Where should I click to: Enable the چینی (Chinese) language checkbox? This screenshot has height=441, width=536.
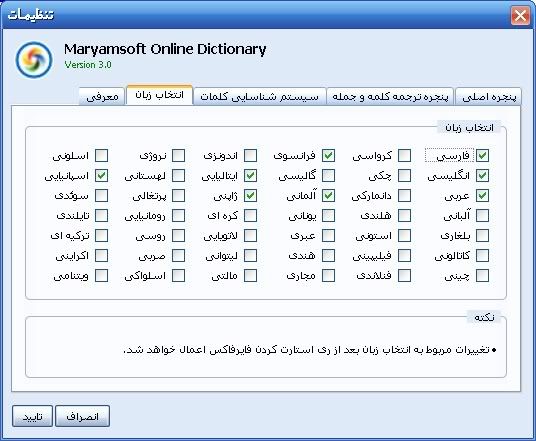(482, 276)
